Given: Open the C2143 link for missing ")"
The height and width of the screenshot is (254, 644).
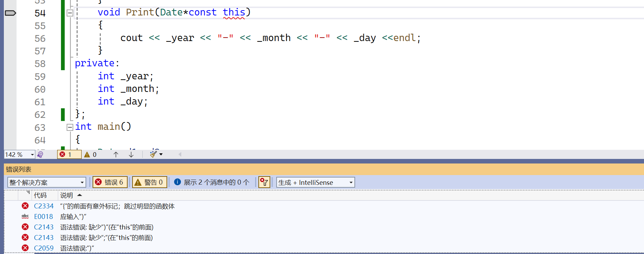Looking at the screenshot, I should (44, 227).
